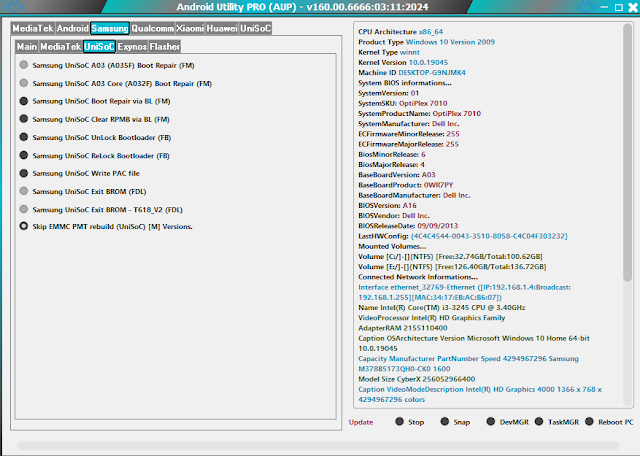Viewport: 640px width, 456px height.
Task: Click the bottom progress bar
Action: [318, 445]
